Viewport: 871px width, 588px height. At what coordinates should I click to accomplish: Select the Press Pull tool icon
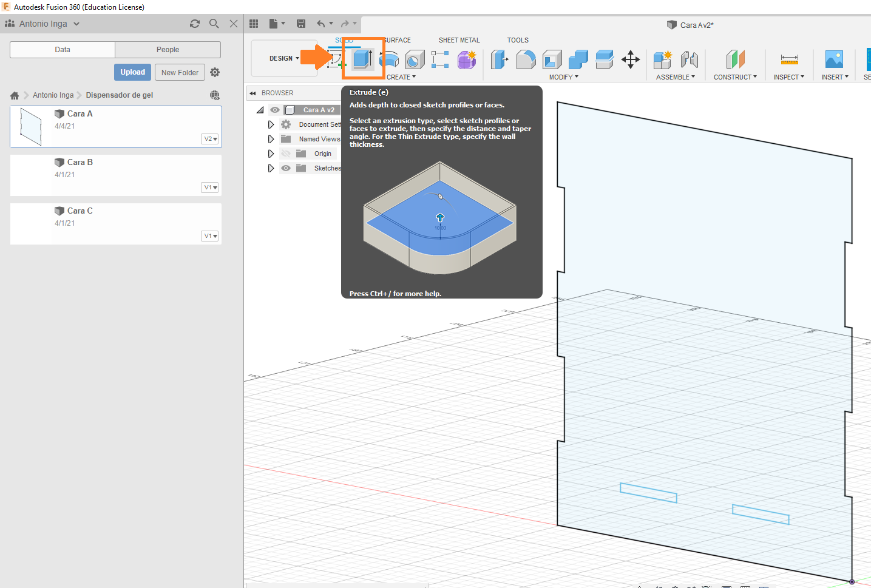point(499,59)
